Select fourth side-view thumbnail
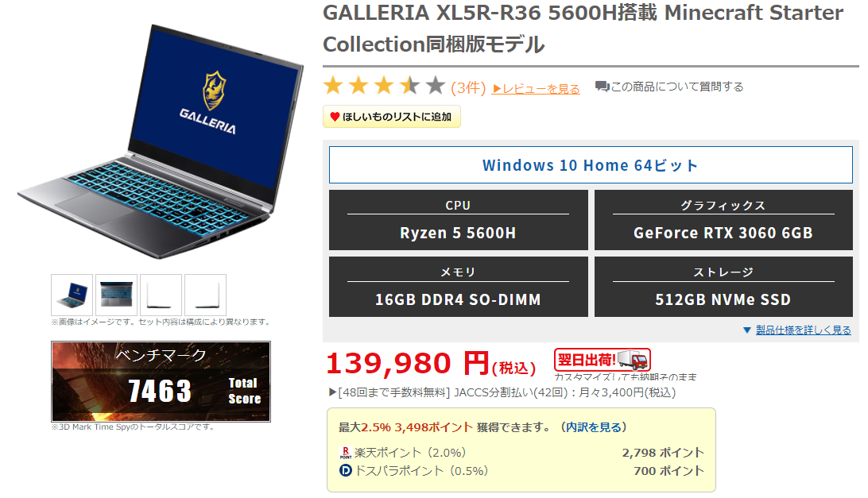Image resolution: width=868 pixels, height=498 pixels. (205, 295)
